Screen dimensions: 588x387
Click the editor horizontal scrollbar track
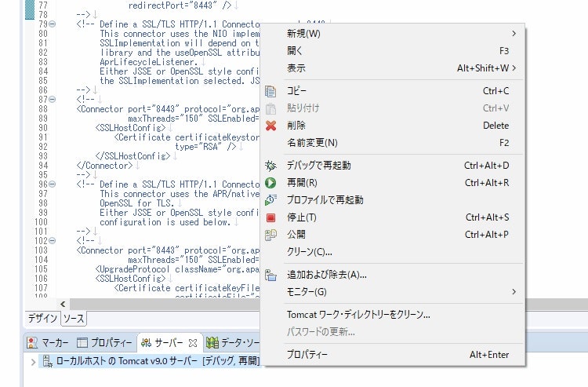(165, 304)
